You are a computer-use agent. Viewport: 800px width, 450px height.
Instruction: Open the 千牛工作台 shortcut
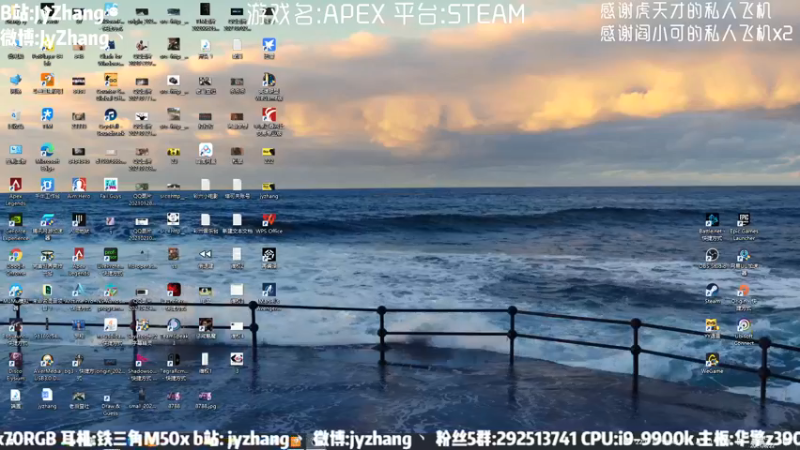click(47, 185)
